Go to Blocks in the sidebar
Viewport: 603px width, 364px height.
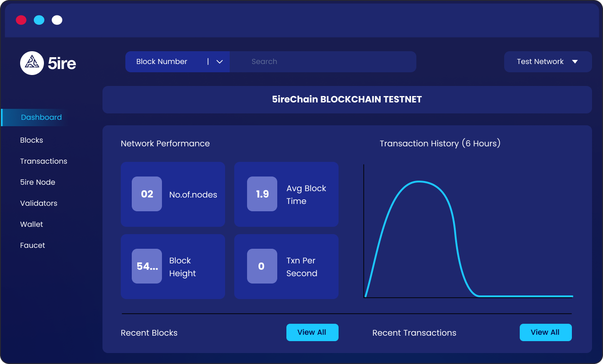32,140
